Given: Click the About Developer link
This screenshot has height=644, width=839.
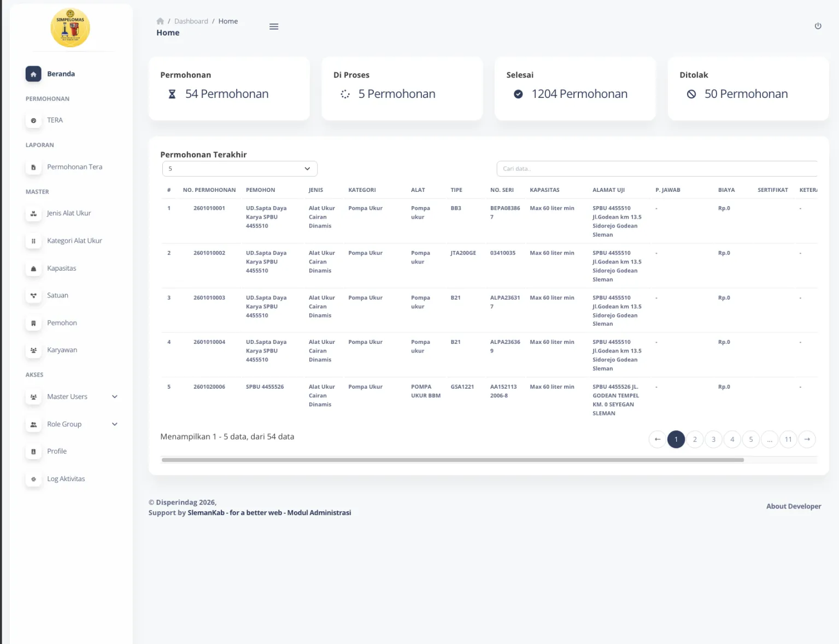Looking at the screenshot, I should [x=793, y=506].
